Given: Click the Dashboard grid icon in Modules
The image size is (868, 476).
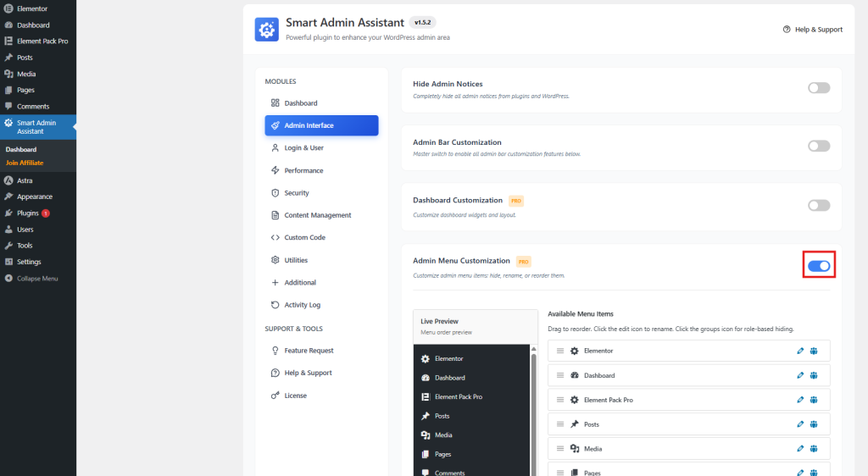Looking at the screenshot, I should [275, 102].
